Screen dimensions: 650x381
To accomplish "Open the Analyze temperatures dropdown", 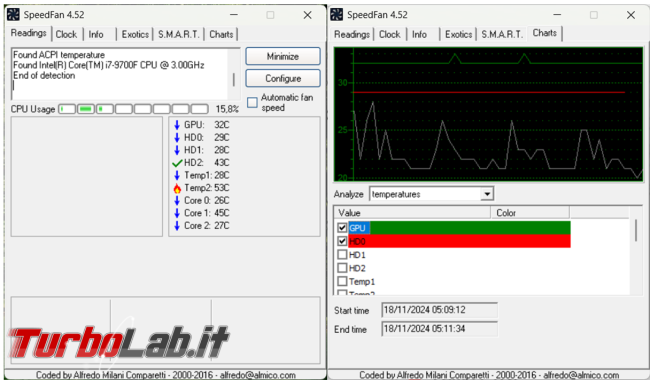I will [x=487, y=194].
